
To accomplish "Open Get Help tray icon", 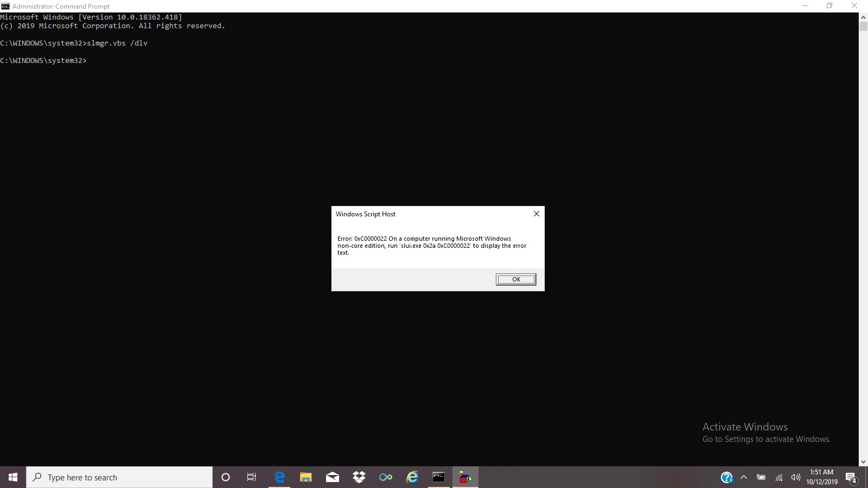I will point(726,477).
